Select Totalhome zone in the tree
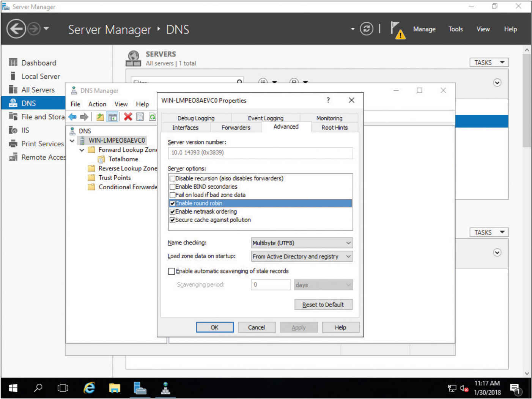 pyautogui.click(x=123, y=159)
